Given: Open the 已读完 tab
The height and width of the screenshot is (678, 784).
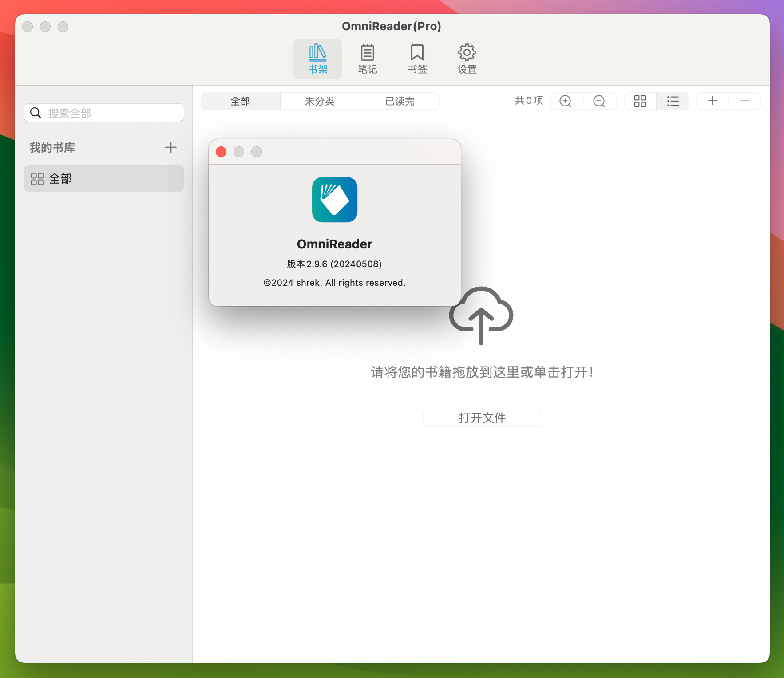Looking at the screenshot, I should tap(399, 101).
